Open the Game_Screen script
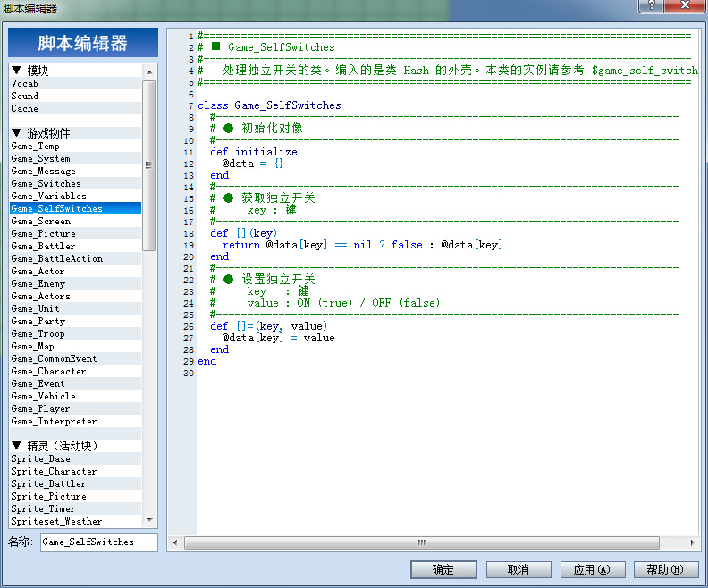Screen dimensions: 708x588 pyautogui.click(x=75, y=221)
